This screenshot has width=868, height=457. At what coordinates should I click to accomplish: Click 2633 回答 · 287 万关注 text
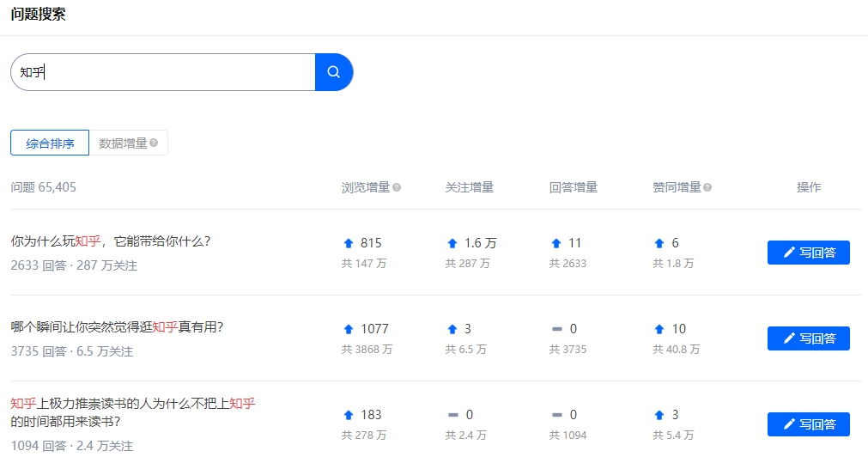(74, 265)
